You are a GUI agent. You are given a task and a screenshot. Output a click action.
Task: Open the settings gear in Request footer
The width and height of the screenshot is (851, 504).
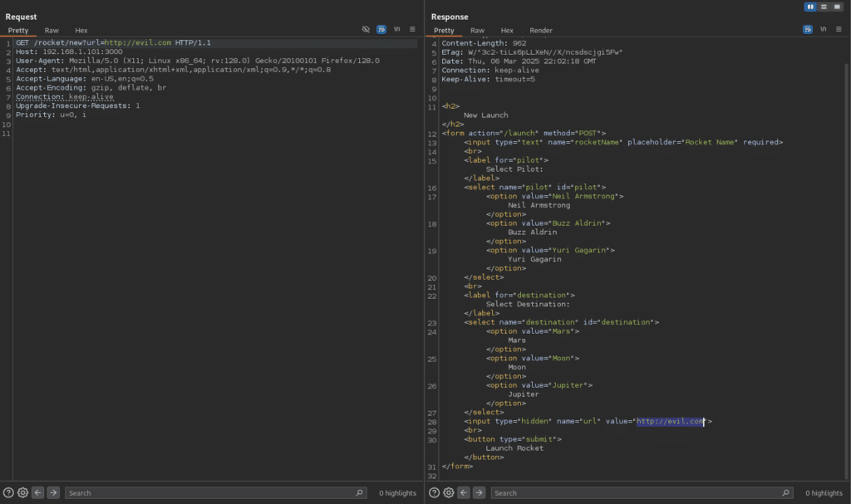click(x=22, y=492)
